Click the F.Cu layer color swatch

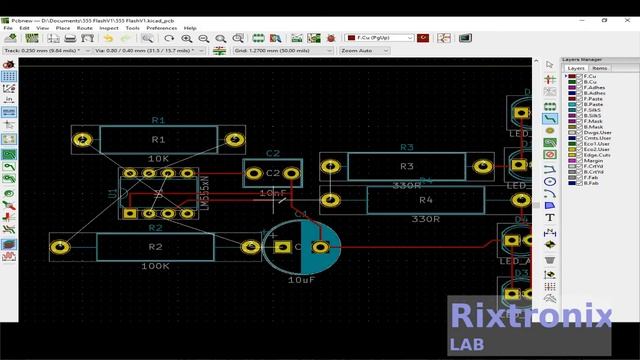pyautogui.click(x=572, y=76)
